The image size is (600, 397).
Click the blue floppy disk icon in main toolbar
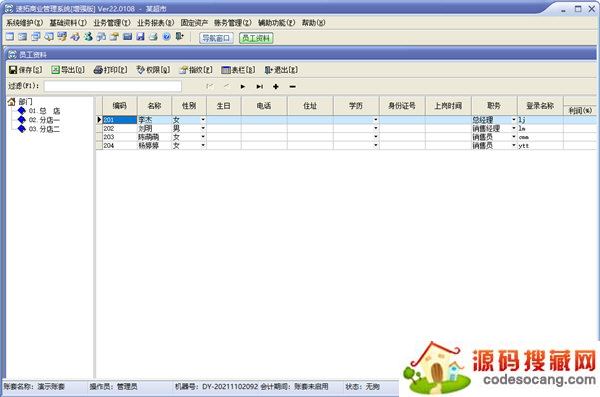[x=140, y=37]
